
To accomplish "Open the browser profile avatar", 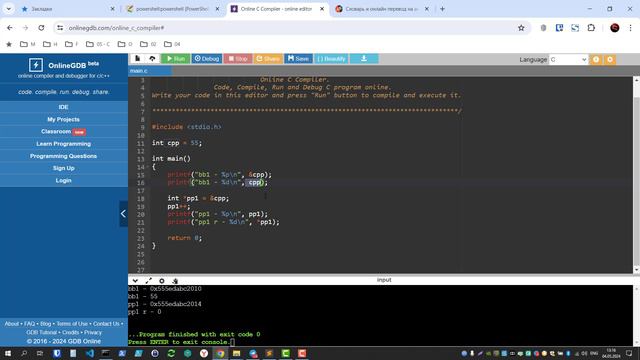I will pyautogui.click(x=614, y=28).
